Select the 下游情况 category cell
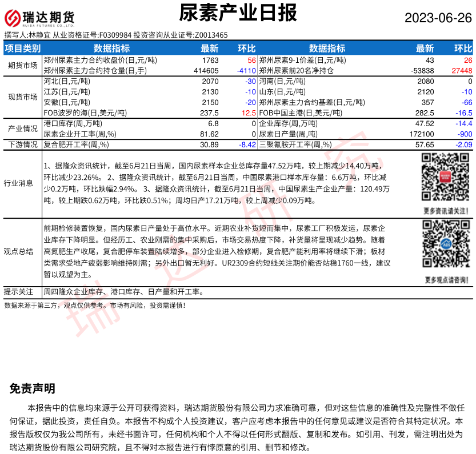 click(x=23, y=145)
